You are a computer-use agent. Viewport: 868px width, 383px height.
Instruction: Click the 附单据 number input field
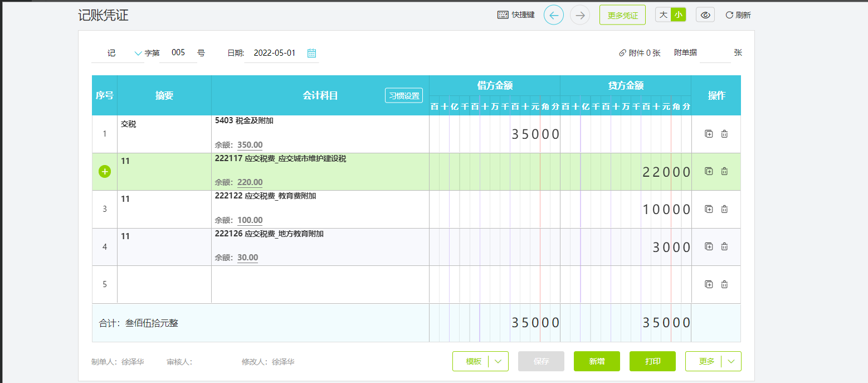715,53
